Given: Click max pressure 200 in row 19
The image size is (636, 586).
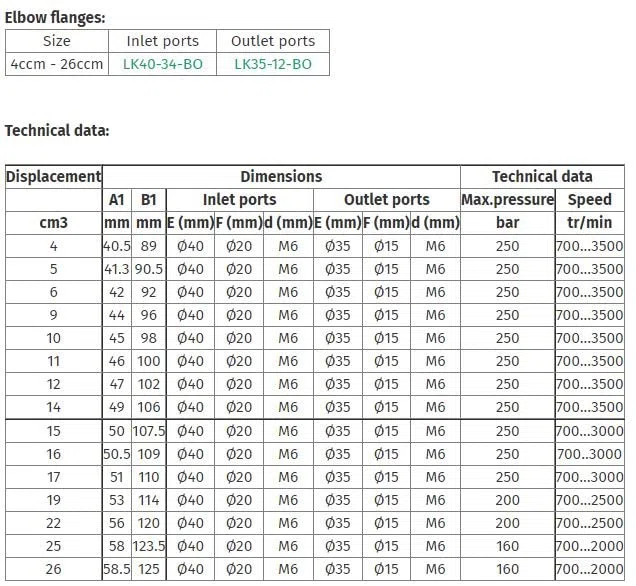Looking at the screenshot, I should tap(507, 500).
